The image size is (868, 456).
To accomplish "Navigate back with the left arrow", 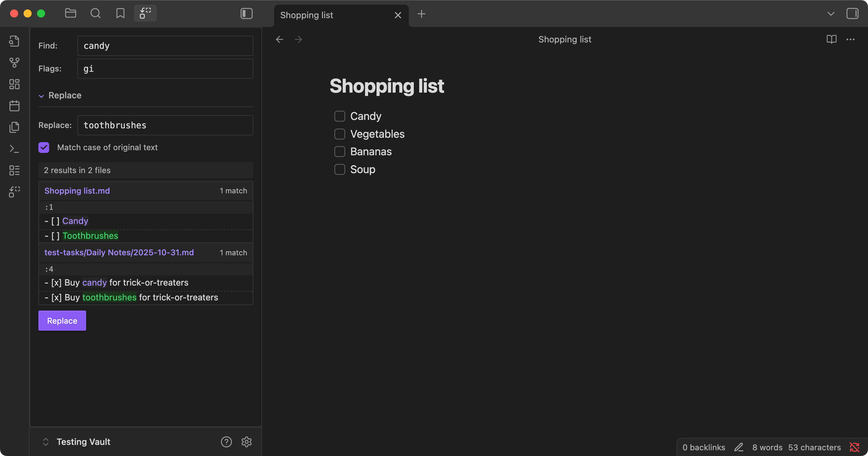I will [279, 39].
